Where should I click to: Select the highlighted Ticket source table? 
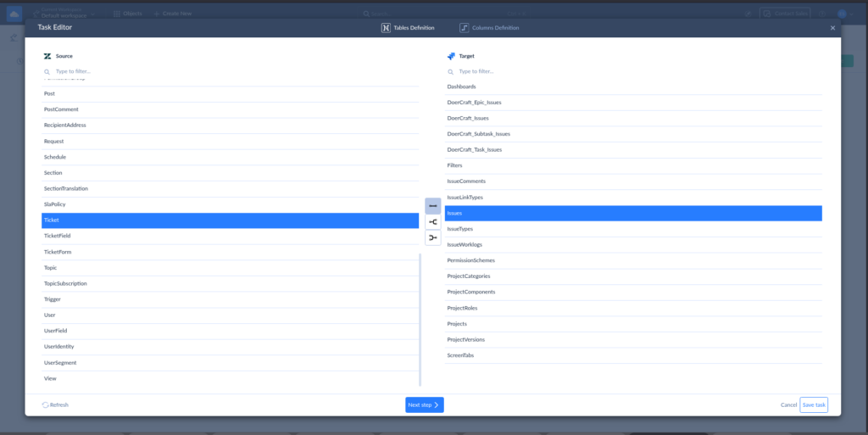tap(231, 220)
